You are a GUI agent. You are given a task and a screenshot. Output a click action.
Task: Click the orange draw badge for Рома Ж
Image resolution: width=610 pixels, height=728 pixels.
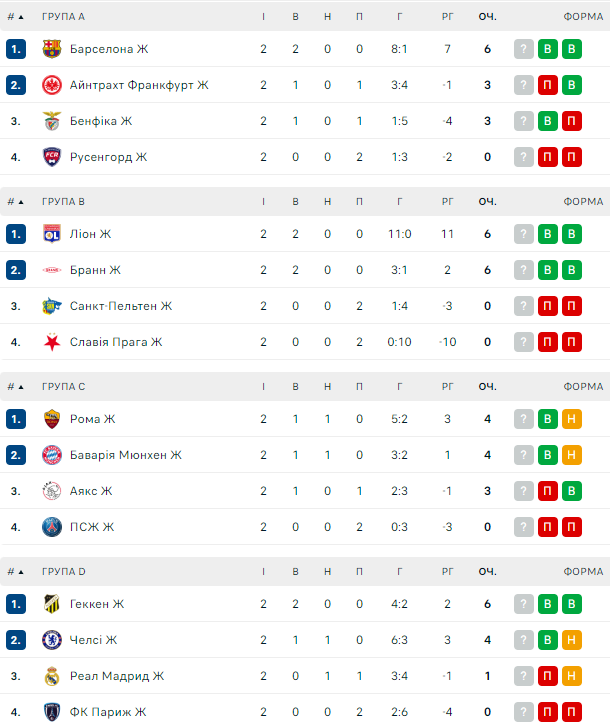[x=571, y=419]
